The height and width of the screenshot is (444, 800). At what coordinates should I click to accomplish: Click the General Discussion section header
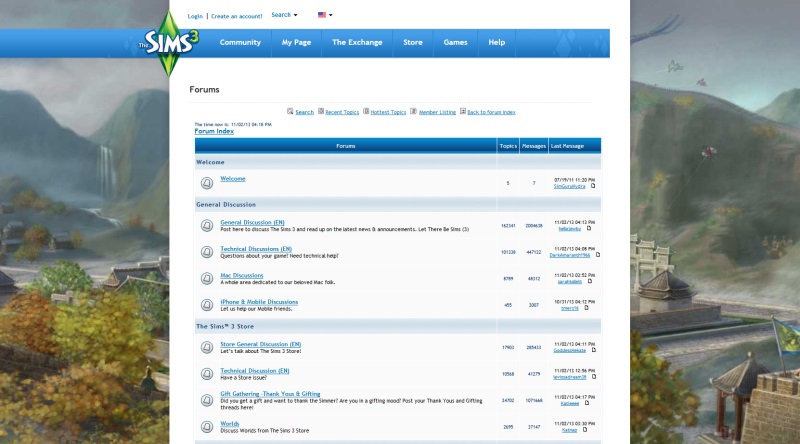pyautogui.click(x=226, y=205)
